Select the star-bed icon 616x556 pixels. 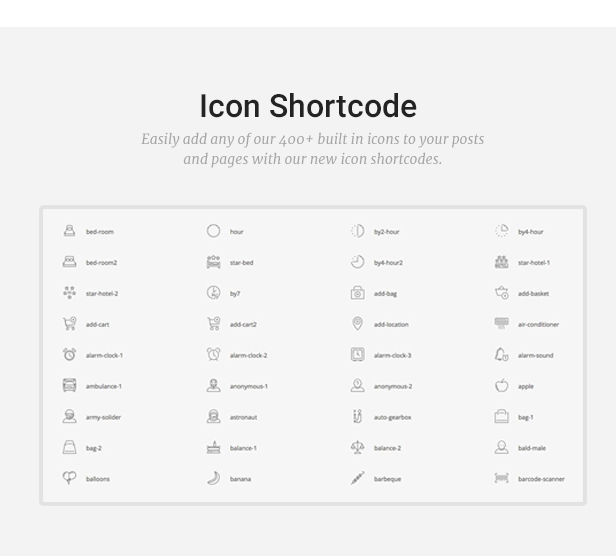(x=213, y=262)
